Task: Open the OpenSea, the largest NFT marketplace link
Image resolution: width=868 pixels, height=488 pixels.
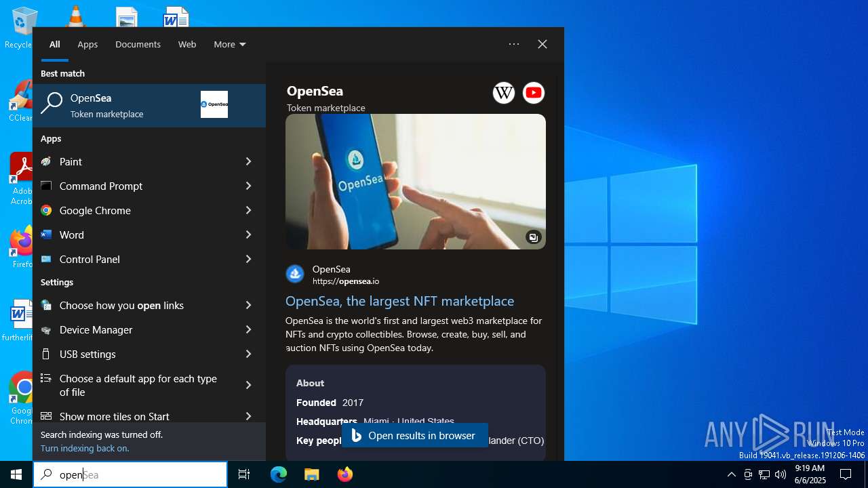Action: click(399, 301)
